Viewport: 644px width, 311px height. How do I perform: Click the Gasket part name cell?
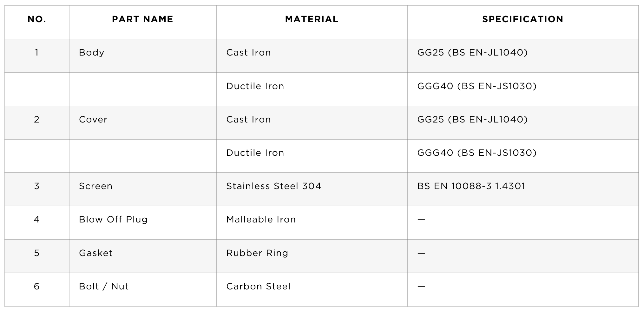tap(143, 256)
